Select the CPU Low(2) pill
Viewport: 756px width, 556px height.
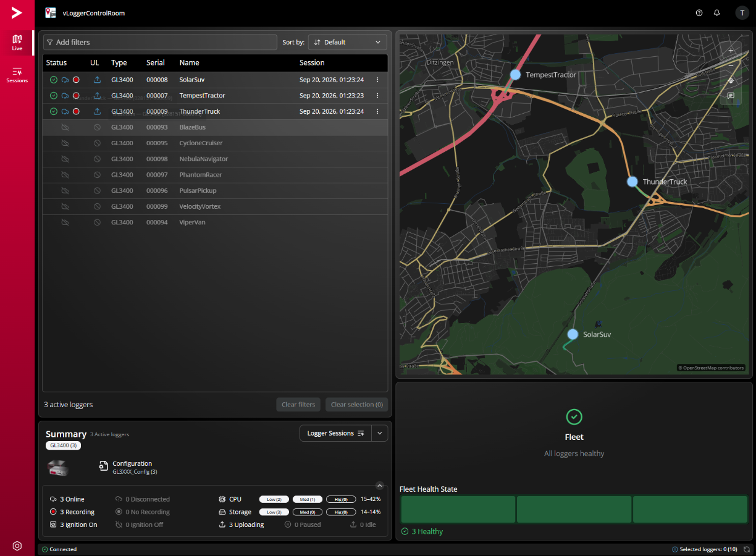pos(274,499)
